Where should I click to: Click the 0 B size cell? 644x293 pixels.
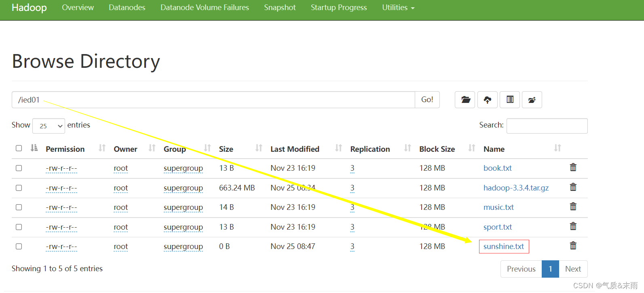point(224,246)
